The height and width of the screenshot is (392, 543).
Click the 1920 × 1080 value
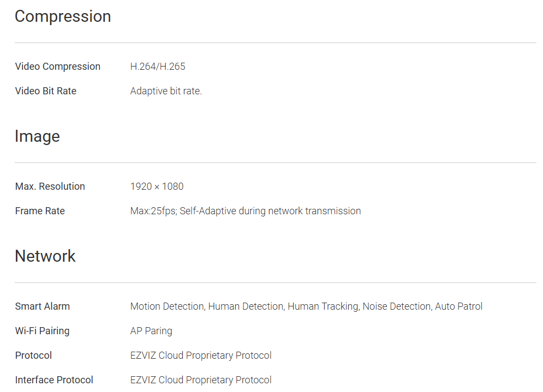[x=157, y=186]
